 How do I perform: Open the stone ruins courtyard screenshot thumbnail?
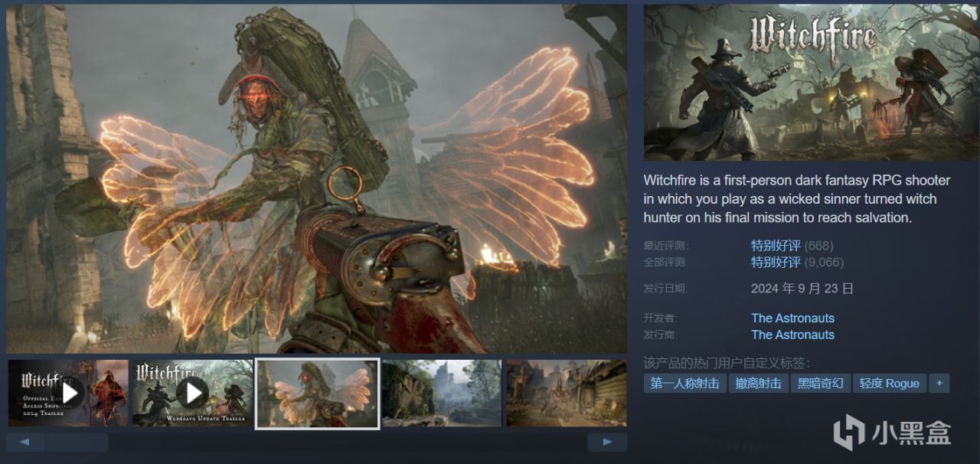(x=442, y=394)
